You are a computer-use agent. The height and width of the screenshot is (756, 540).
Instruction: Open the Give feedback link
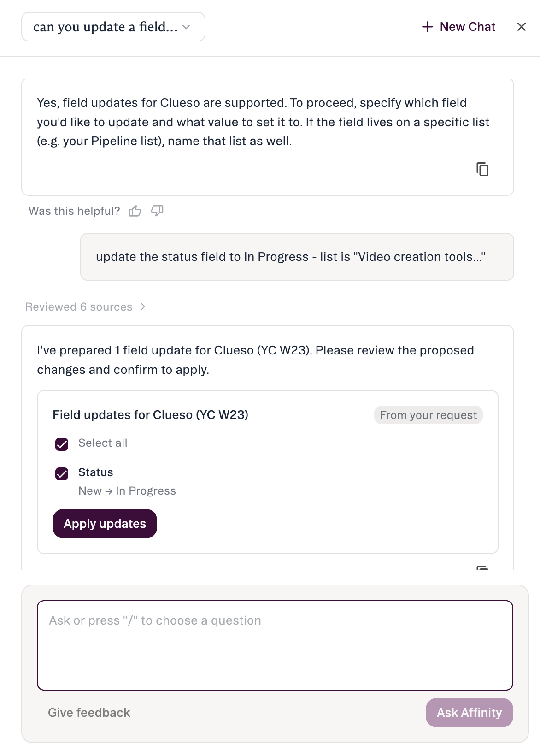coord(89,713)
